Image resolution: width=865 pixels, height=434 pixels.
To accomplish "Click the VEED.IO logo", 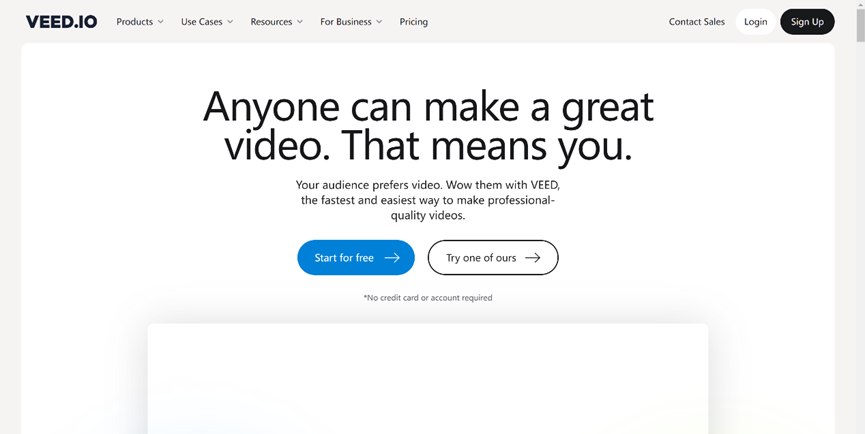I will coord(61,22).
